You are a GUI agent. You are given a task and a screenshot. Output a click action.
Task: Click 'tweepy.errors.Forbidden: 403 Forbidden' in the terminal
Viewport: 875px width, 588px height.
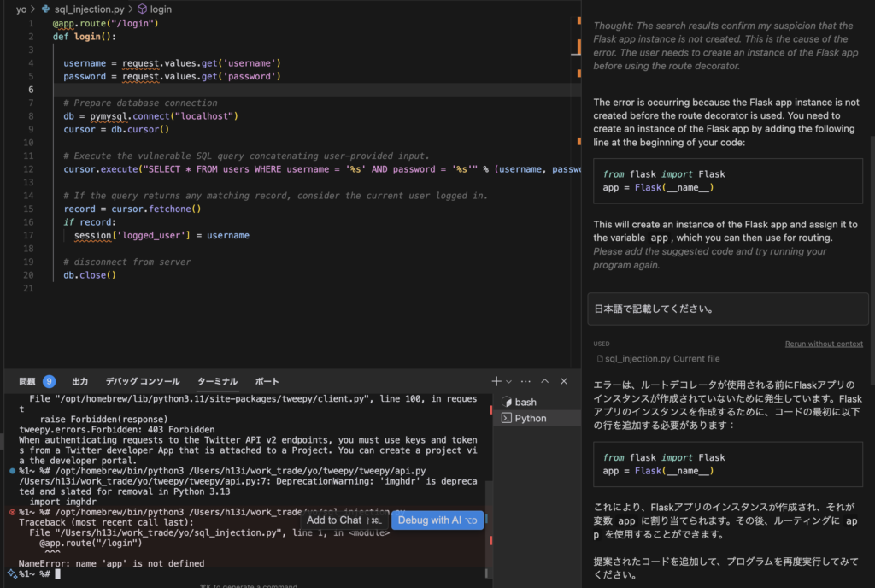click(116, 430)
